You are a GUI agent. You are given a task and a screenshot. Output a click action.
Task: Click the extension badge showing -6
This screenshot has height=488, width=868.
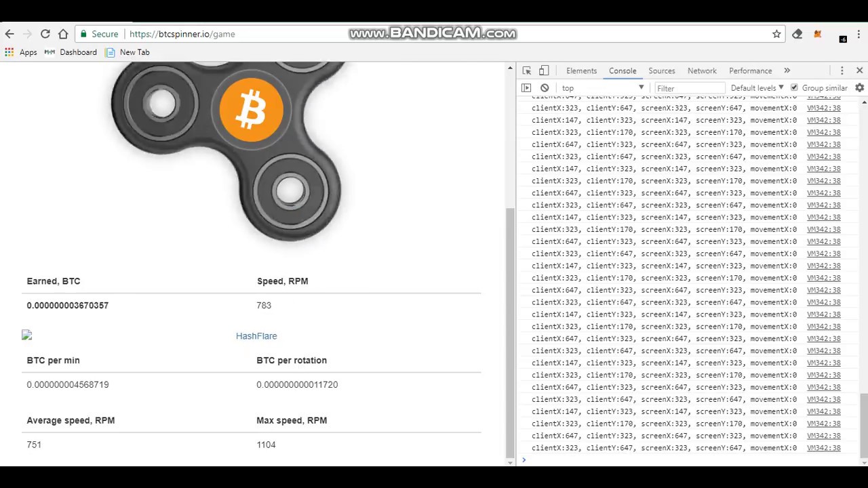click(842, 38)
